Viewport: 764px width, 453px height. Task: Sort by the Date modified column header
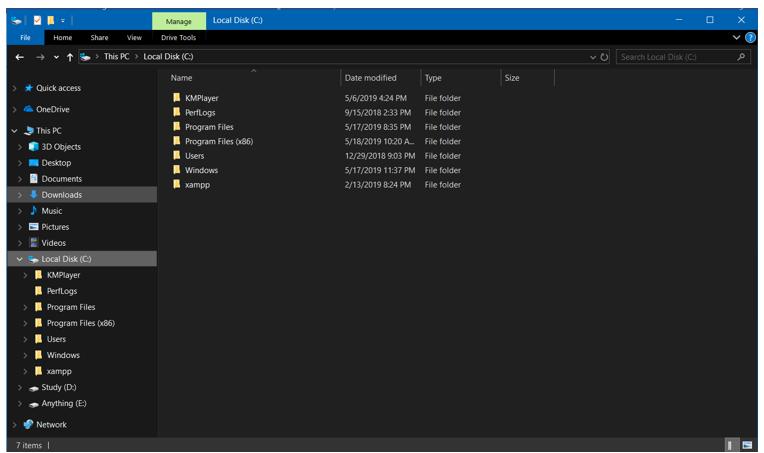coord(370,78)
